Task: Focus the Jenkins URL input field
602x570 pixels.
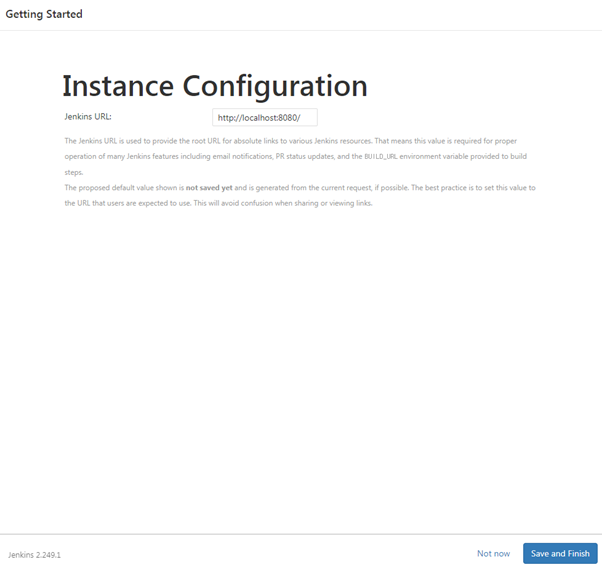Action: coord(265,117)
